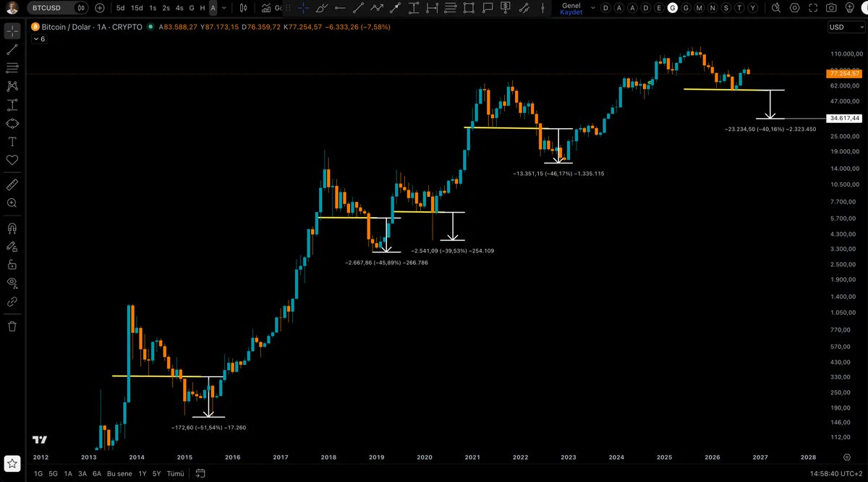
Task: Click the highlighted white G layout circle
Action: [673, 7]
